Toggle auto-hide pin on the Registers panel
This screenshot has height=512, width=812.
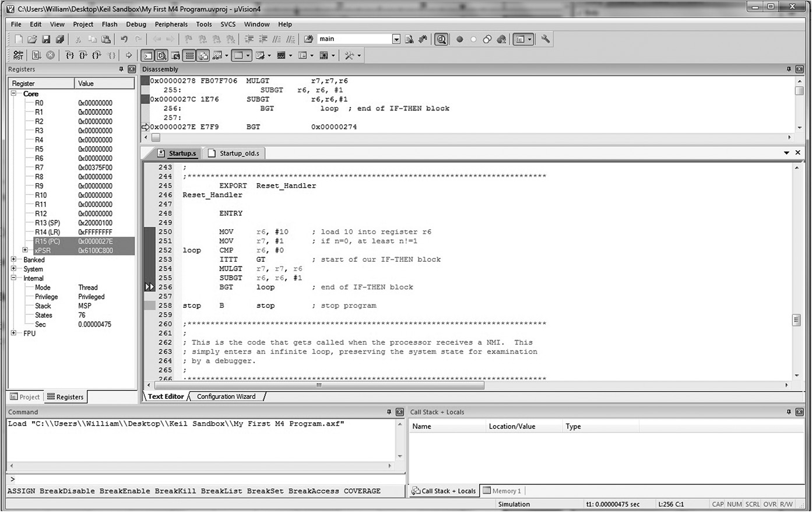122,69
